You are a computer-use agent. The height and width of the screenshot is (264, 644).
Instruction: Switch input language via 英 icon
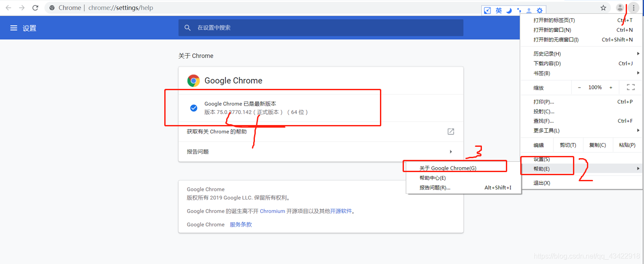(x=498, y=10)
